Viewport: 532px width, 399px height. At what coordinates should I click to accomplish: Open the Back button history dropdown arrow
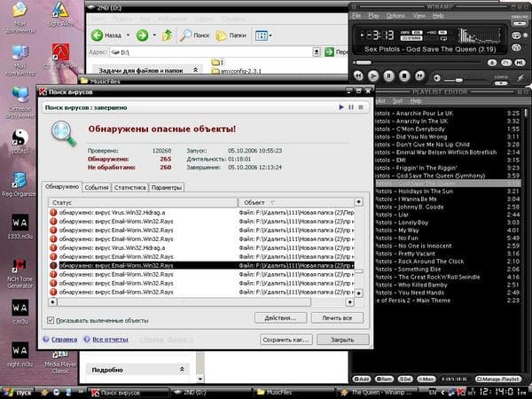pyautogui.click(x=128, y=35)
